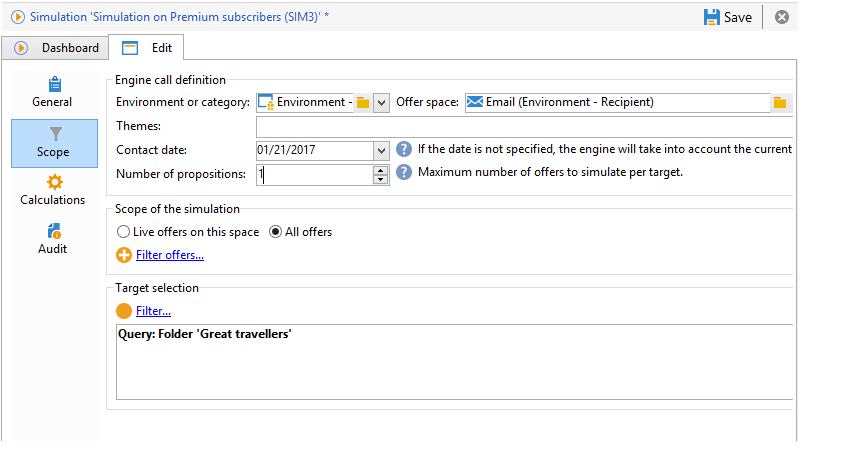Open the target selection Filter link
This screenshot has width=852, height=453.
[153, 311]
